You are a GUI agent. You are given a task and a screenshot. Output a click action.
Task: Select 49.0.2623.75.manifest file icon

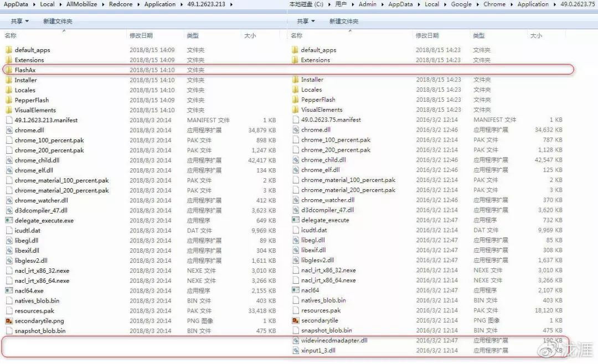coord(295,119)
